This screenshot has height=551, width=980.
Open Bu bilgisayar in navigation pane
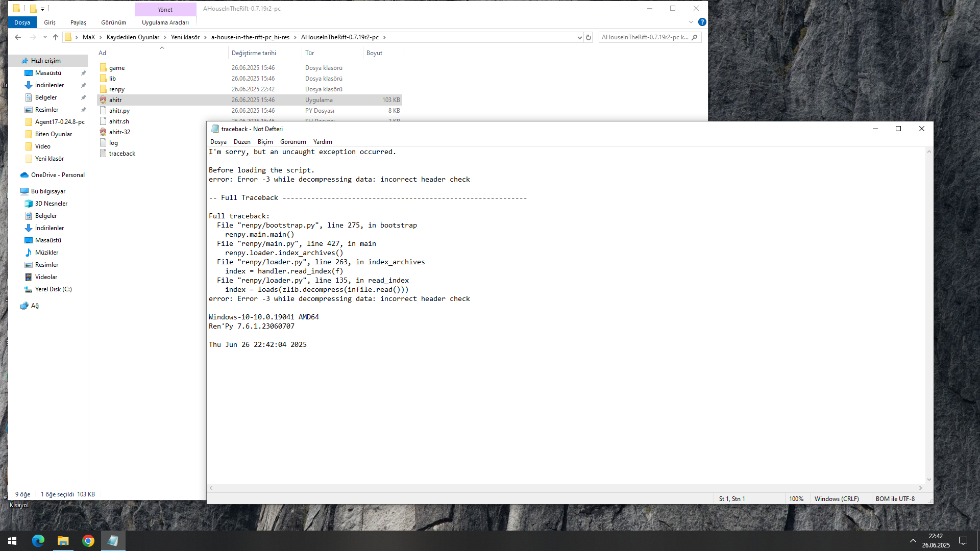point(48,191)
